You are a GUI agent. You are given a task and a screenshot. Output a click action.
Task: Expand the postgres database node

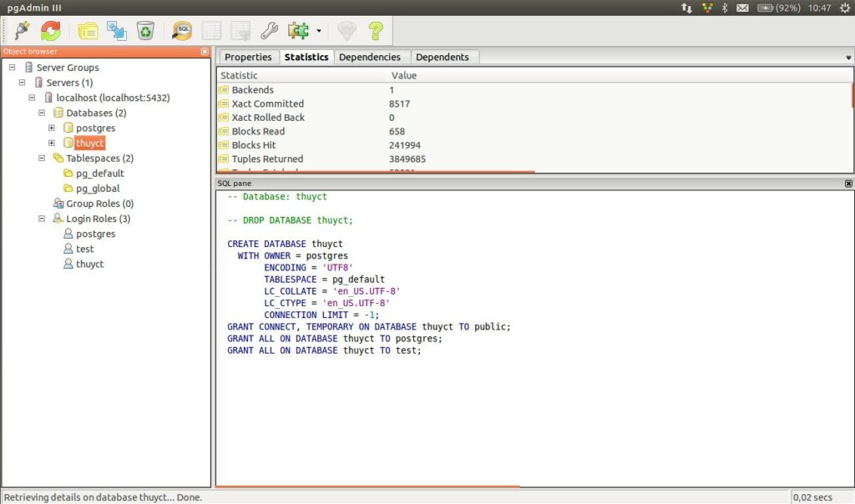click(x=51, y=128)
